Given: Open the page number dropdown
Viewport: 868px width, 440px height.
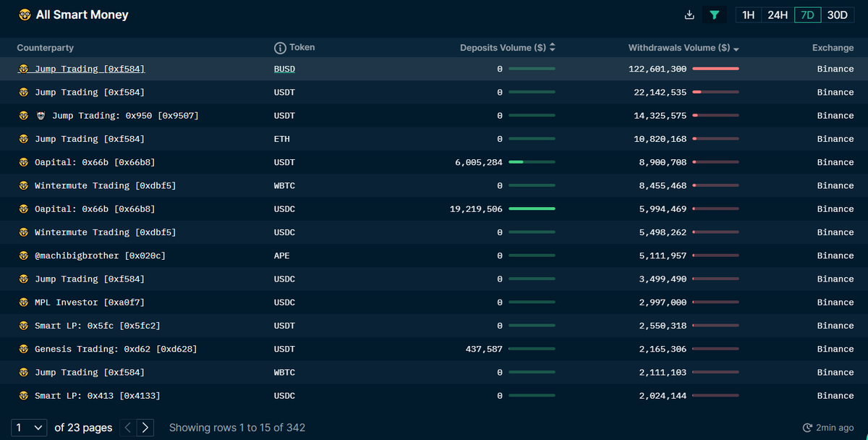Looking at the screenshot, I should [29, 428].
